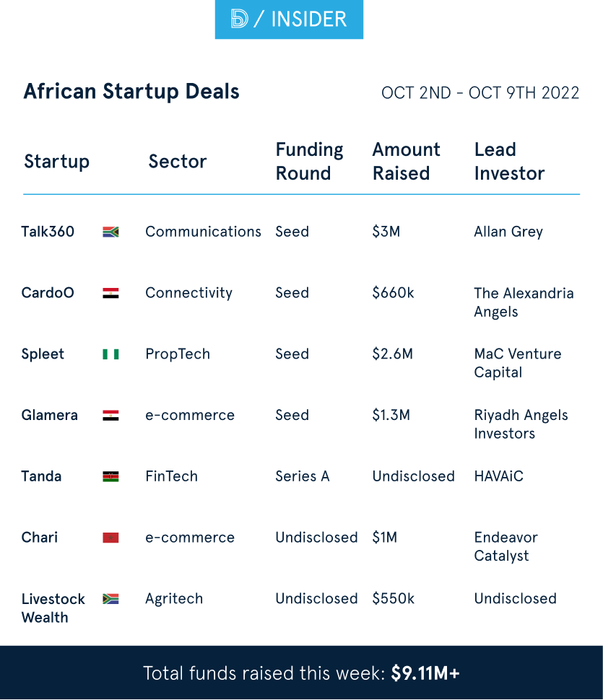Click the flag beside Livestock Wealth
The image size is (603, 700).
tap(110, 599)
